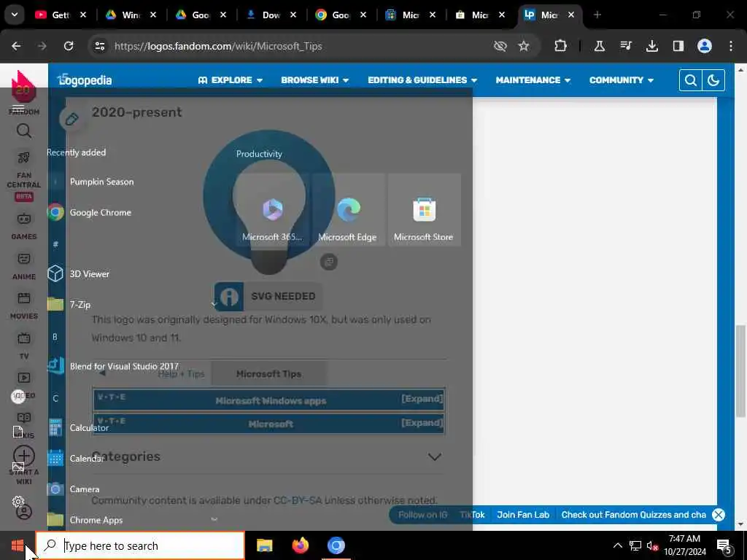Click the Join Fan Lab link

pyautogui.click(x=523, y=515)
